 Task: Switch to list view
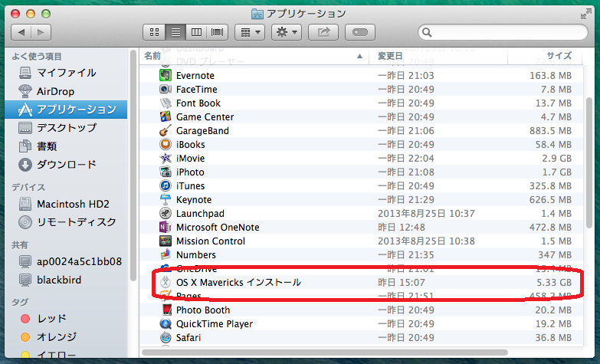(175, 32)
